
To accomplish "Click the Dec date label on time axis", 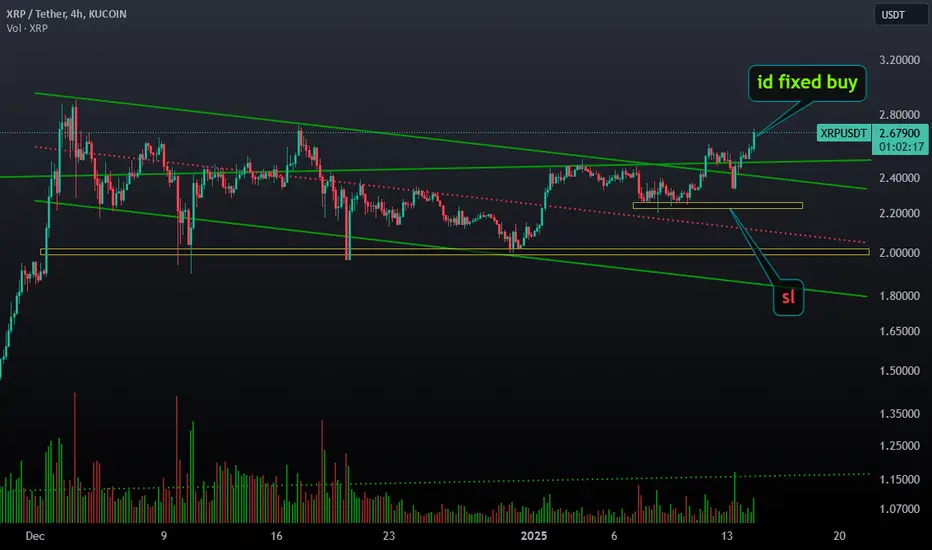I will pos(35,536).
